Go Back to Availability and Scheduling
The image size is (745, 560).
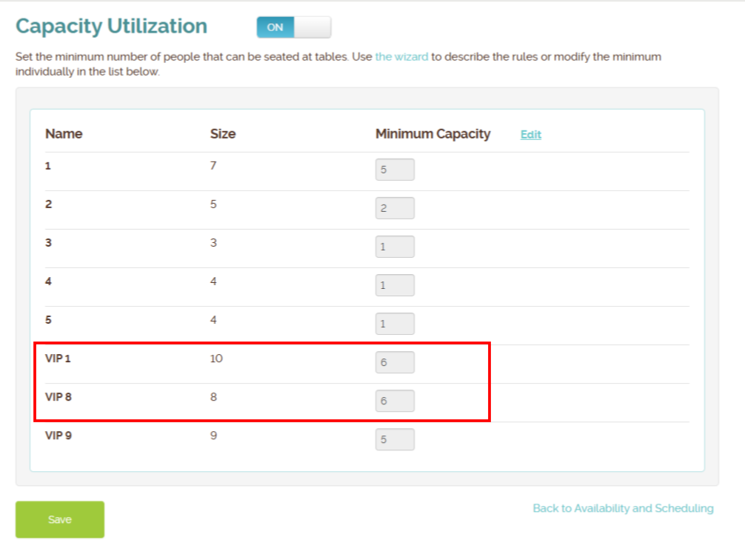(x=623, y=508)
